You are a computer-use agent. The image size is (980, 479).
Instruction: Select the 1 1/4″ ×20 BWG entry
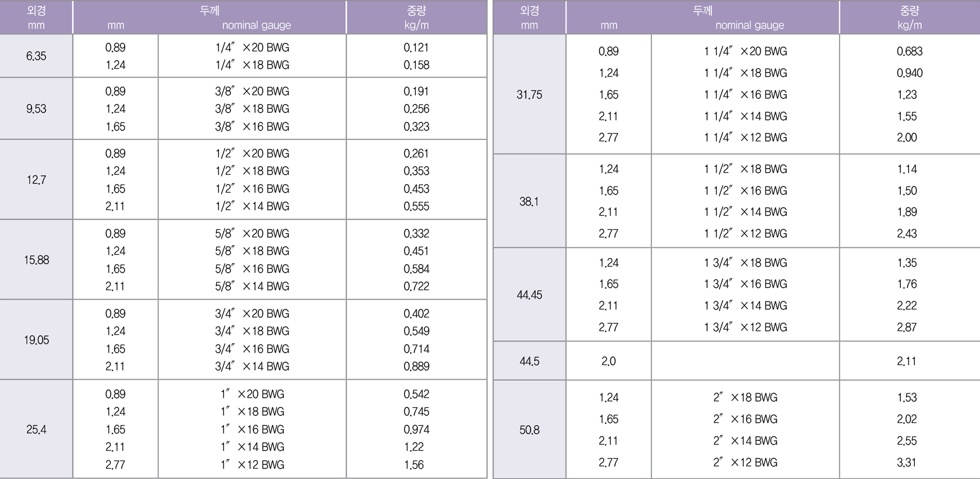(x=745, y=51)
